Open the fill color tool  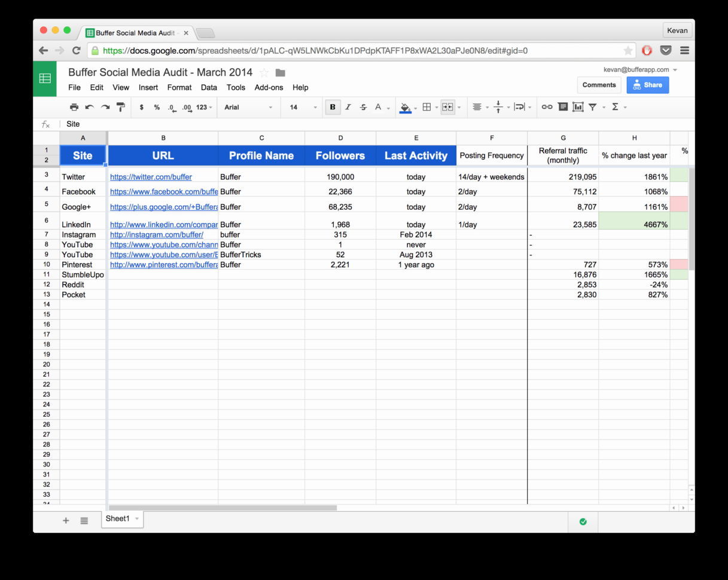406,107
